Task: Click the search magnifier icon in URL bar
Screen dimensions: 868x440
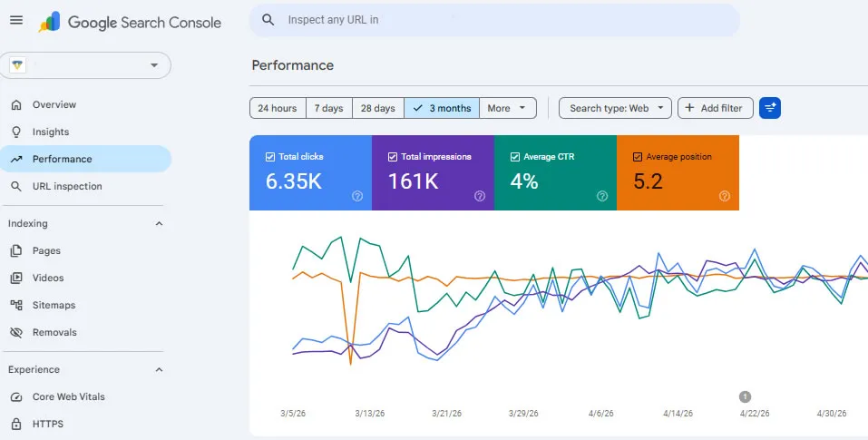Action: pos(268,20)
